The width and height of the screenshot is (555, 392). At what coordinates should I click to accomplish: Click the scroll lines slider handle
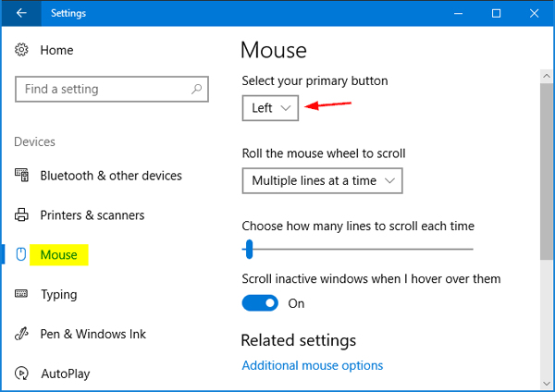coord(248,248)
